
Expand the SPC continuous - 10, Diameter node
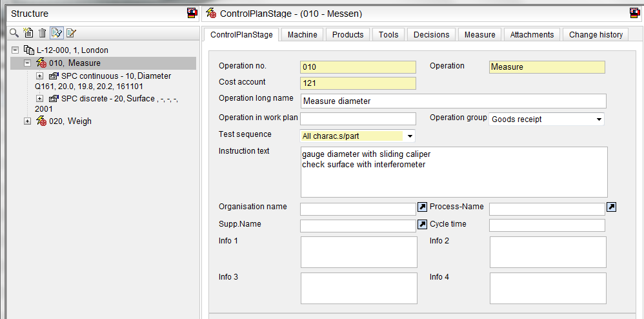(x=40, y=76)
